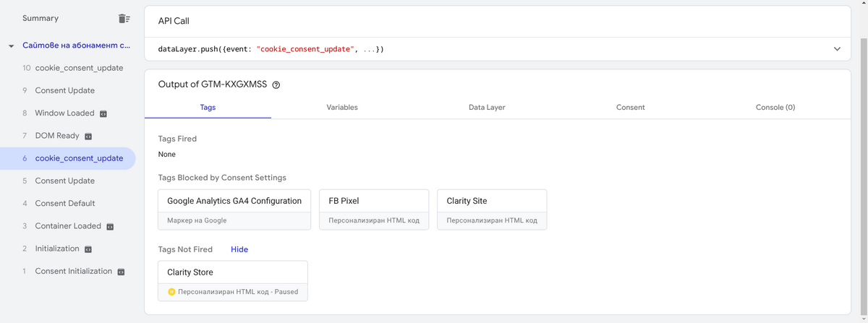Click code icon beside DOM Ready
868x323 pixels.
click(88, 136)
